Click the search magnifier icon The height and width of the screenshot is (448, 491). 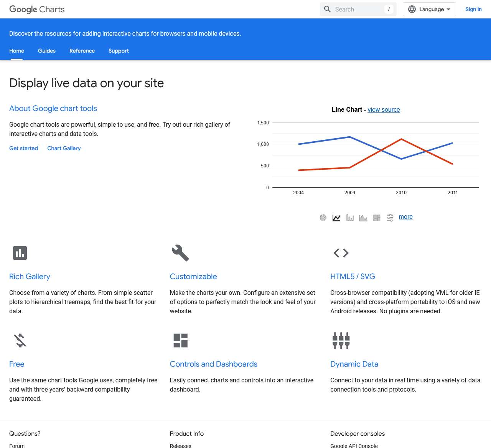[x=327, y=9]
